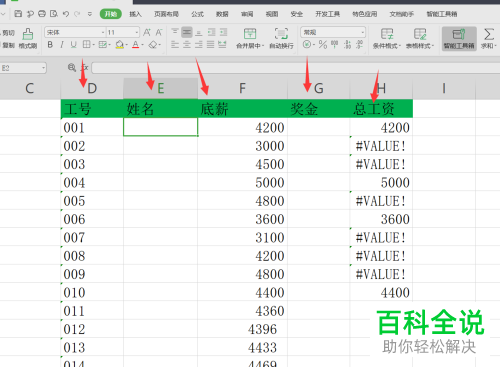Align text left horizontally
Viewport: 500px width, 367px height.
[175, 44]
